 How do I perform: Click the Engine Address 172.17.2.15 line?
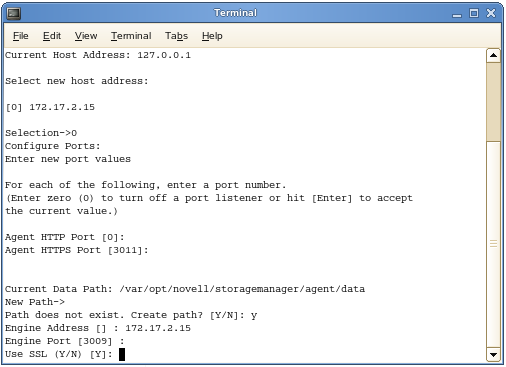tap(98, 328)
